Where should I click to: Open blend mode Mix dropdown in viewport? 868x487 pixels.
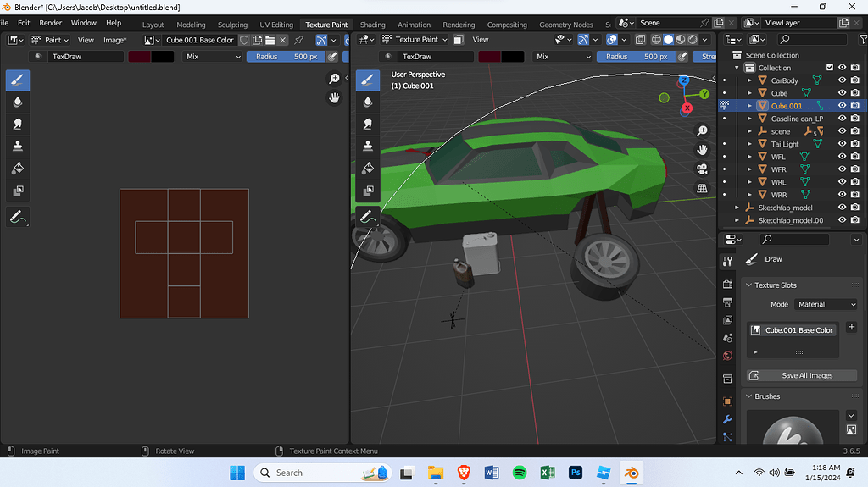click(x=562, y=57)
